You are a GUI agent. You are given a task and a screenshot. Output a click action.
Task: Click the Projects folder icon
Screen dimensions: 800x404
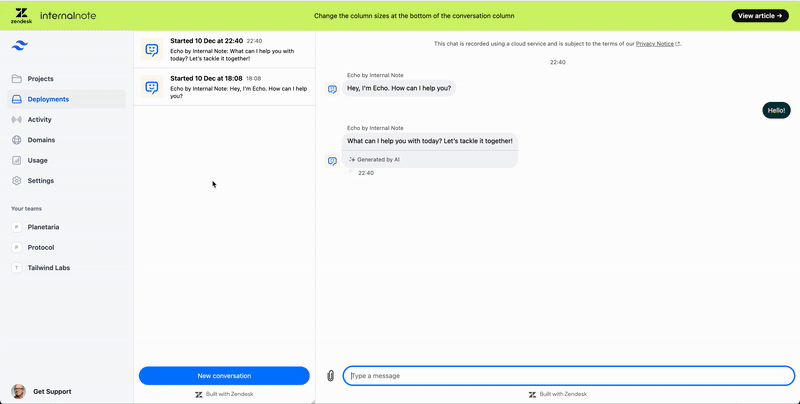point(17,79)
